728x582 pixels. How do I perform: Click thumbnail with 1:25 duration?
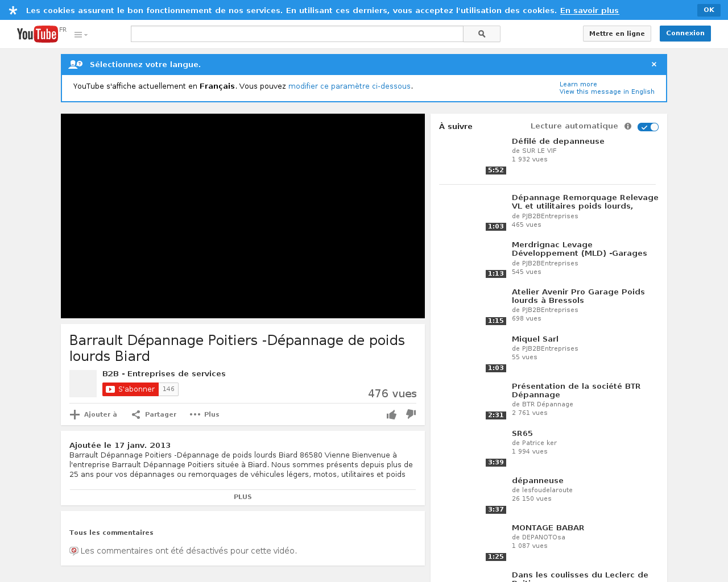click(473, 542)
